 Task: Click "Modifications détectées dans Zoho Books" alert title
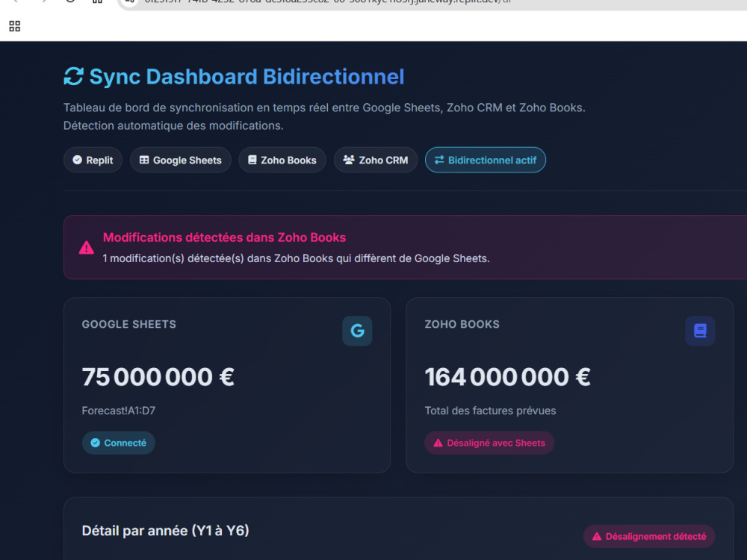(224, 237)
